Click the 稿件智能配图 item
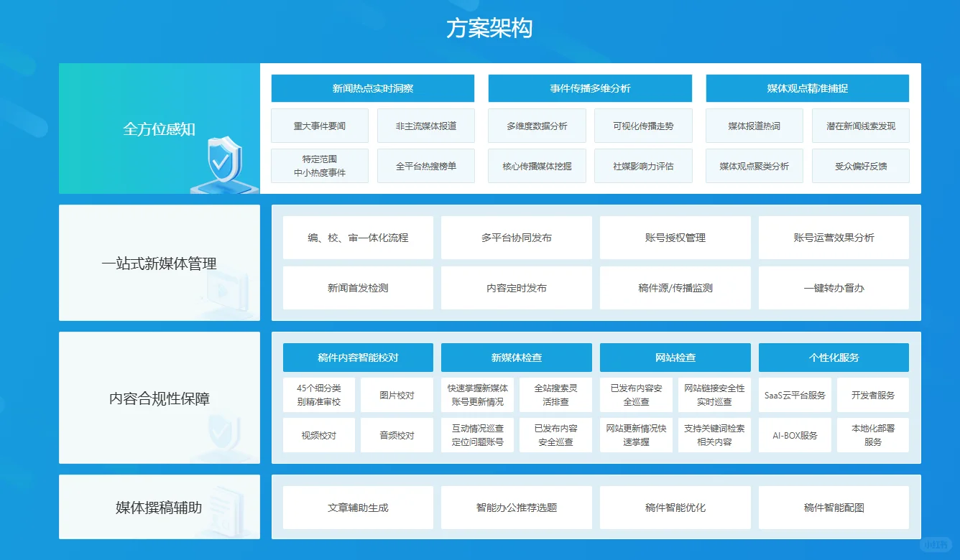Viewport: 960px width, 560px height. coord(834,508)
